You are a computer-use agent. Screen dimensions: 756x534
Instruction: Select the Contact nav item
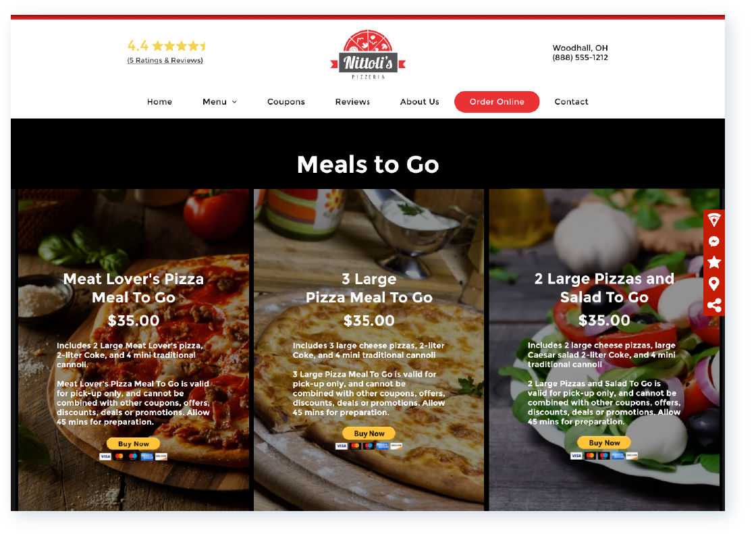coord(571,102)
